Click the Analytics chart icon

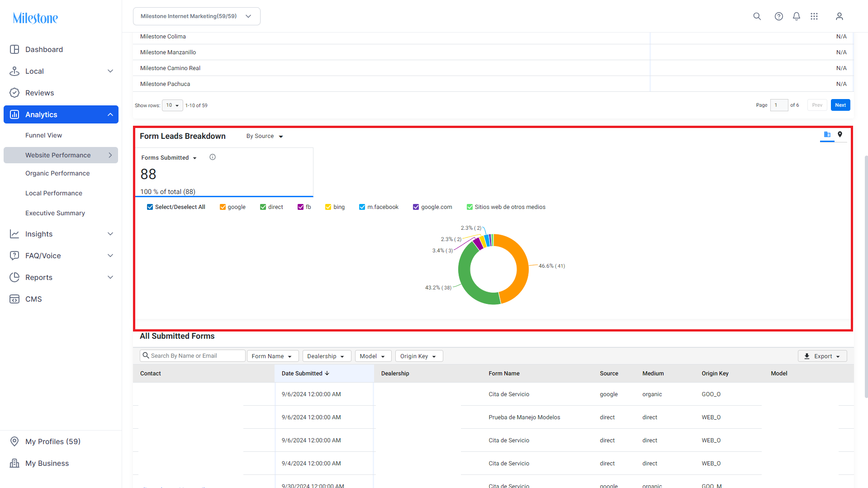[x=14, y=114]
